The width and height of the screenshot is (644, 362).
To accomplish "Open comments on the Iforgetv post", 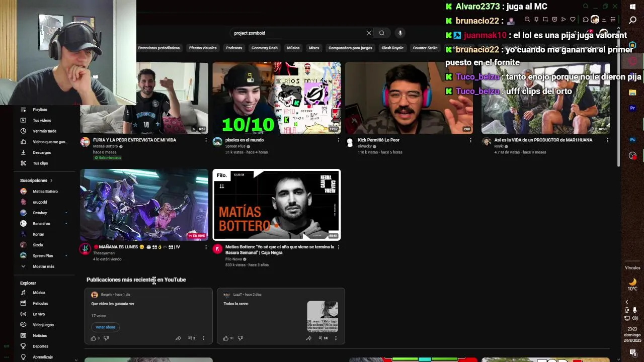I will point(191,338).
